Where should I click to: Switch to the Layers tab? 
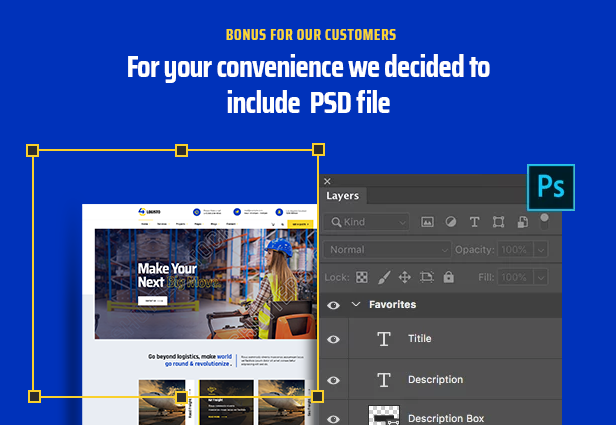tap(343, 196)
